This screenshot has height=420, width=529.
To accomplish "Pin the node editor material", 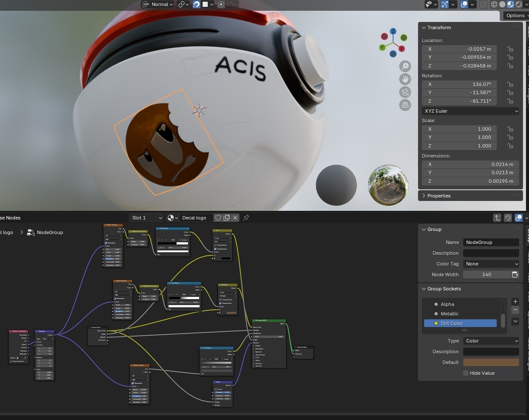I will (246, 218).
